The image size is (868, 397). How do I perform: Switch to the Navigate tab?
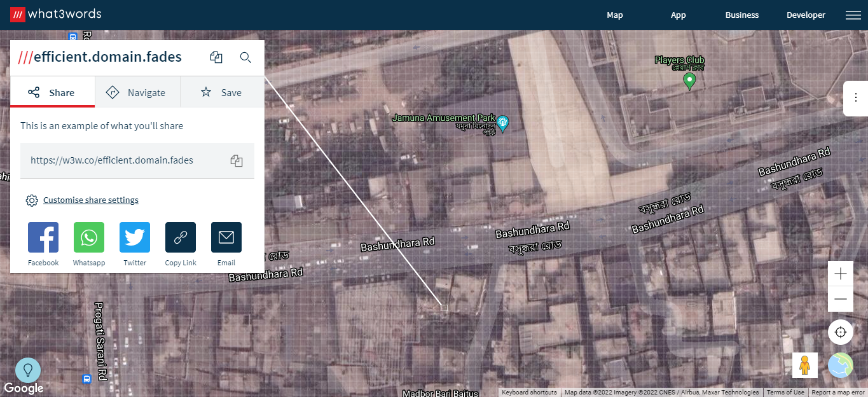137,92
